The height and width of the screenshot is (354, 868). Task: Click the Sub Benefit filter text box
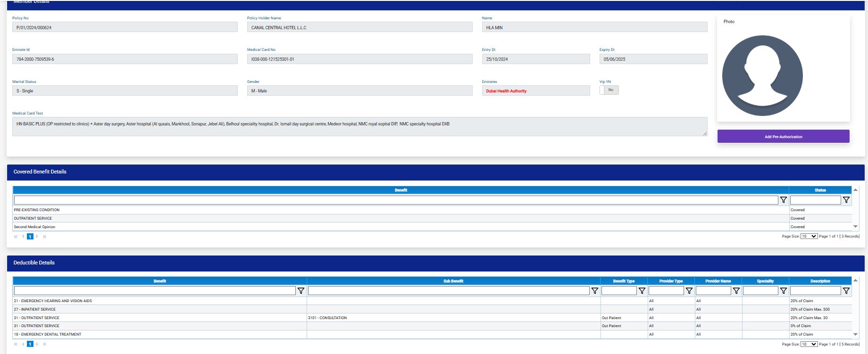tap(448, 291)
